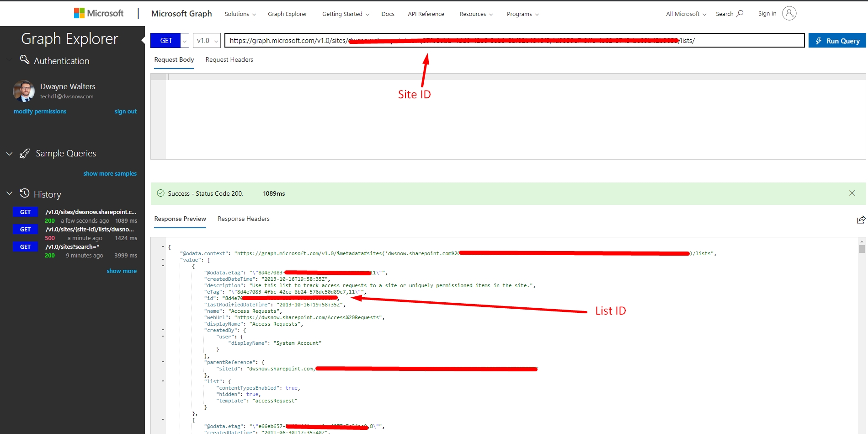This screenshot has height=434, width=868.
Task: Click the "accessRequest" template value
Action: pyautogui.click(x=275, y=401)
